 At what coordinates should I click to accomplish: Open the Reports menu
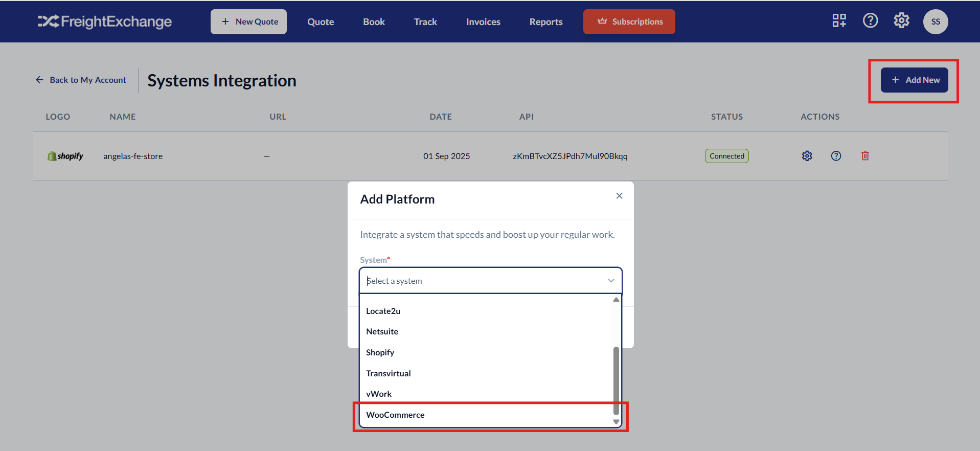tap(546, 22)
